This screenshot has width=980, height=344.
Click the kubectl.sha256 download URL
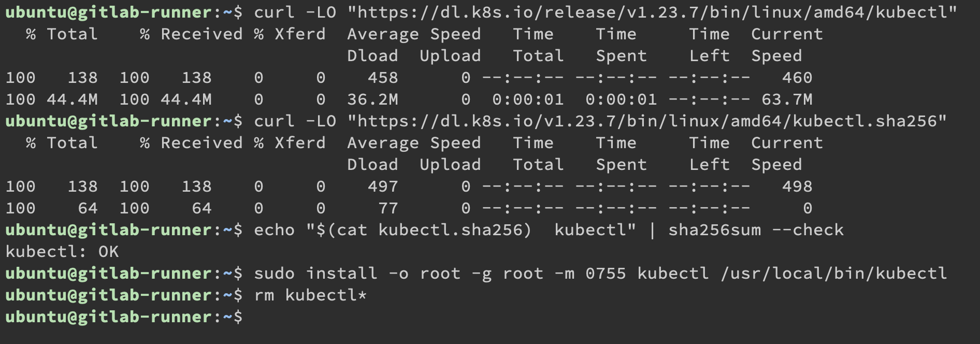coord(647,121)
